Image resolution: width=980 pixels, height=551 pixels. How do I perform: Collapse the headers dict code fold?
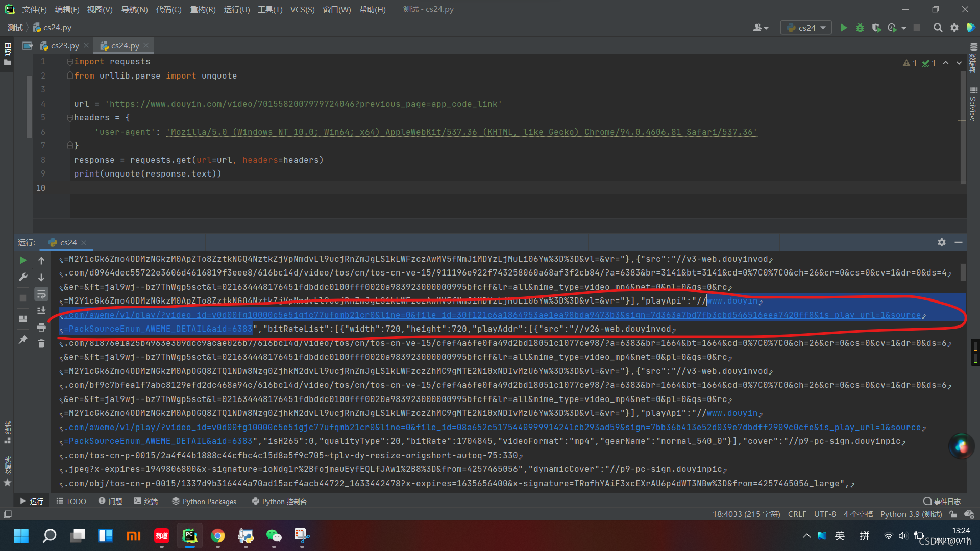click(70, 118)
